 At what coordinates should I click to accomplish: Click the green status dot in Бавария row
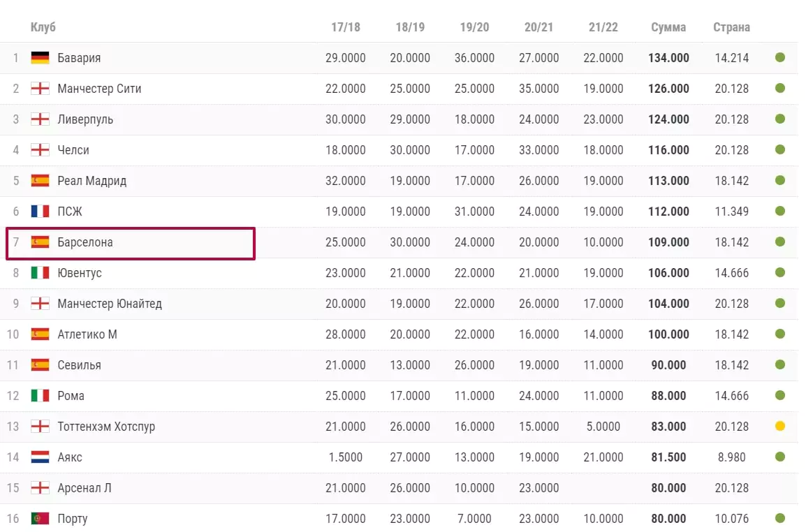(779, 57)
